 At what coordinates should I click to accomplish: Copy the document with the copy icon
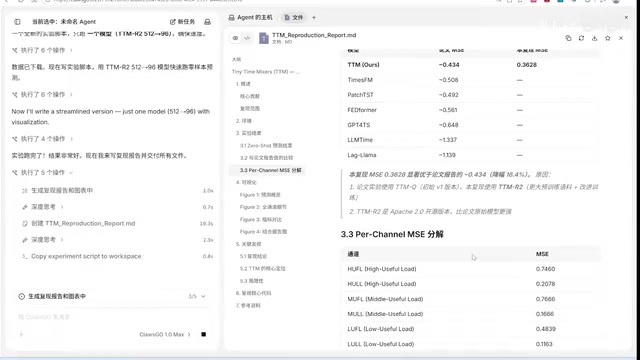[x=568, y=38]
